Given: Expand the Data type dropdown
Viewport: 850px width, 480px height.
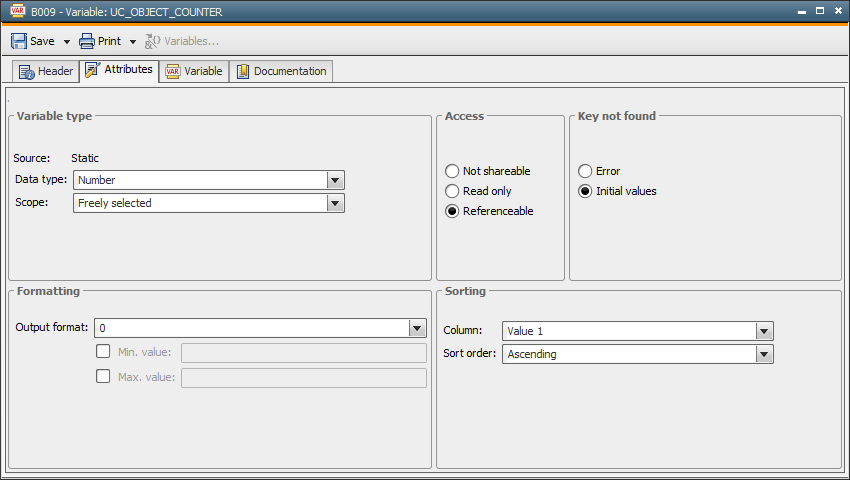Looking at the screenshot, I should (x=336, y=180).
